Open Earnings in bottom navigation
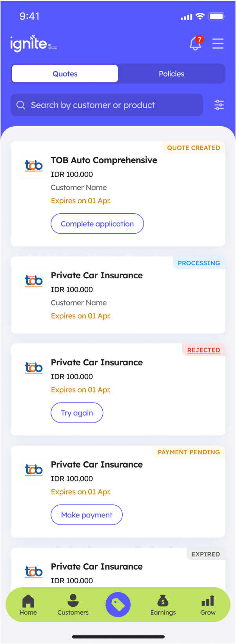Image resolution: width=236 pixels, height=644 pixels. coord(163,605)
